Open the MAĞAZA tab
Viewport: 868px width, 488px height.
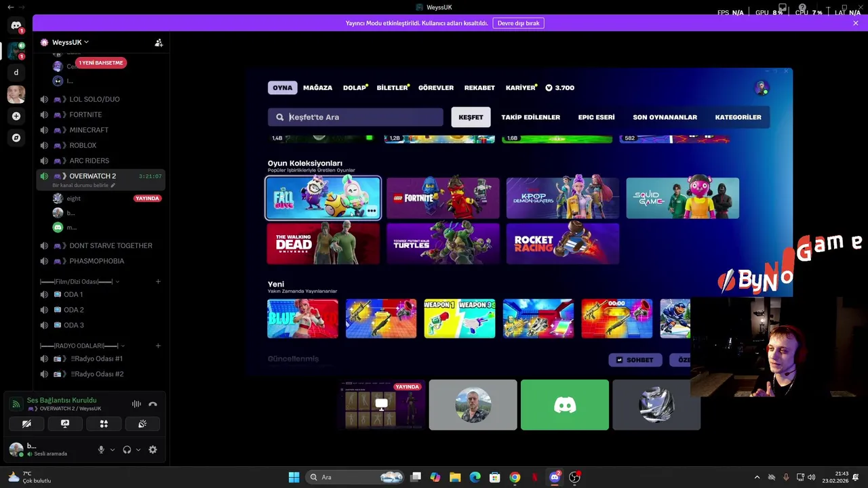tap(317, 87)
